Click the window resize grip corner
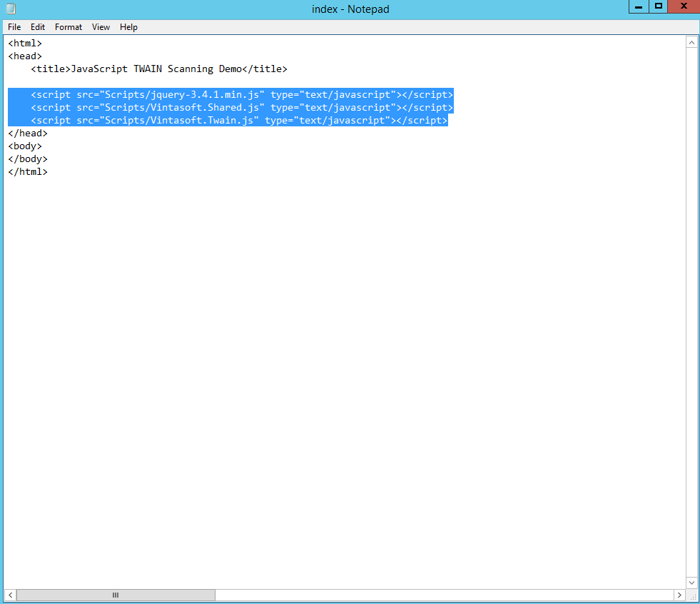The image size is (700, 604). [692, 596]
